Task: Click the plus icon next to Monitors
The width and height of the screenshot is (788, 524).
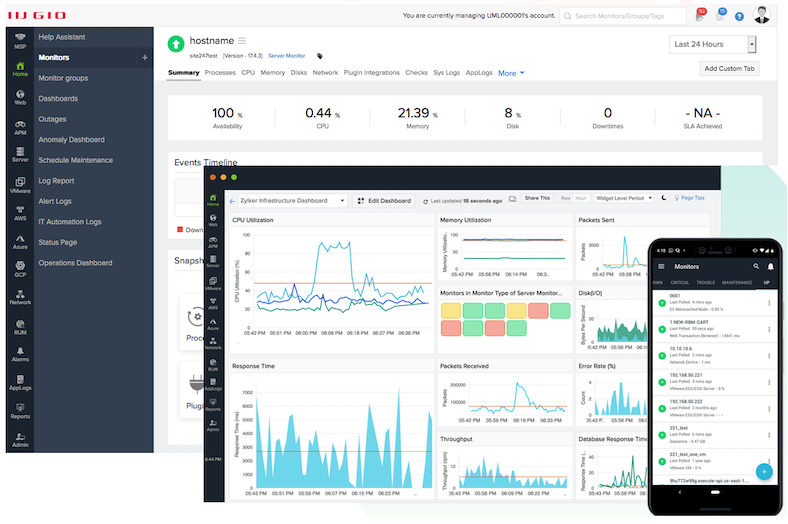Action: [x=145, y=58]
